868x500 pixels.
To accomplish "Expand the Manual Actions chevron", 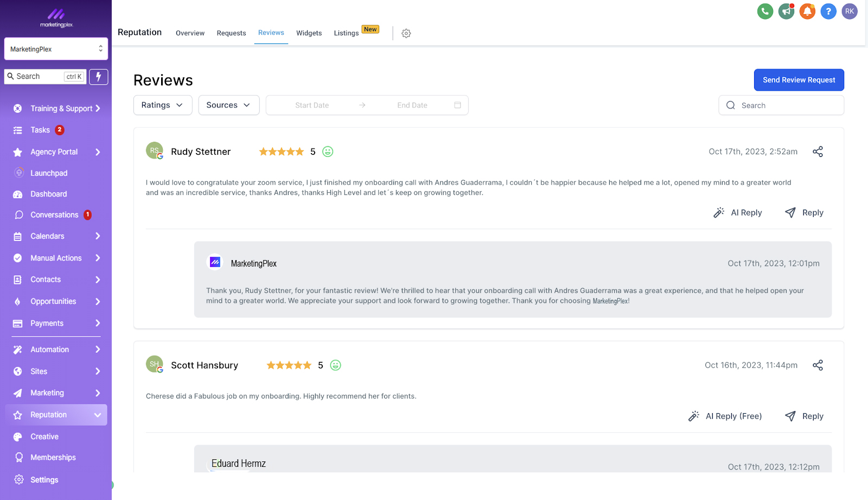I will click(x=98, y=258).
